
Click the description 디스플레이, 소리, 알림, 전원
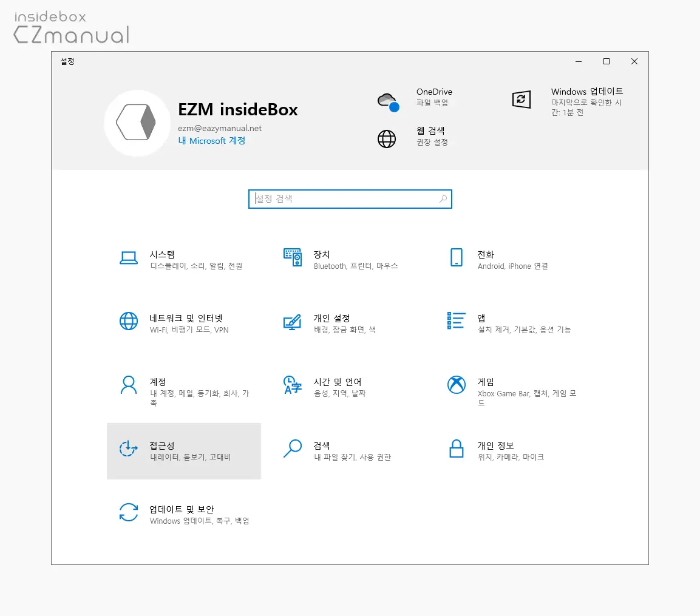pyautogui.click(x=196, y=266)
